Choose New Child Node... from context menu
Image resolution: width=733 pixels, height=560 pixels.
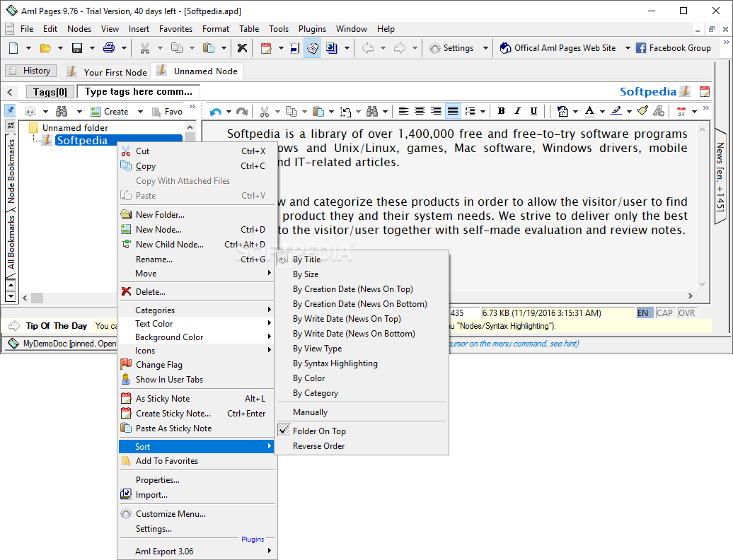coord(197,244)
